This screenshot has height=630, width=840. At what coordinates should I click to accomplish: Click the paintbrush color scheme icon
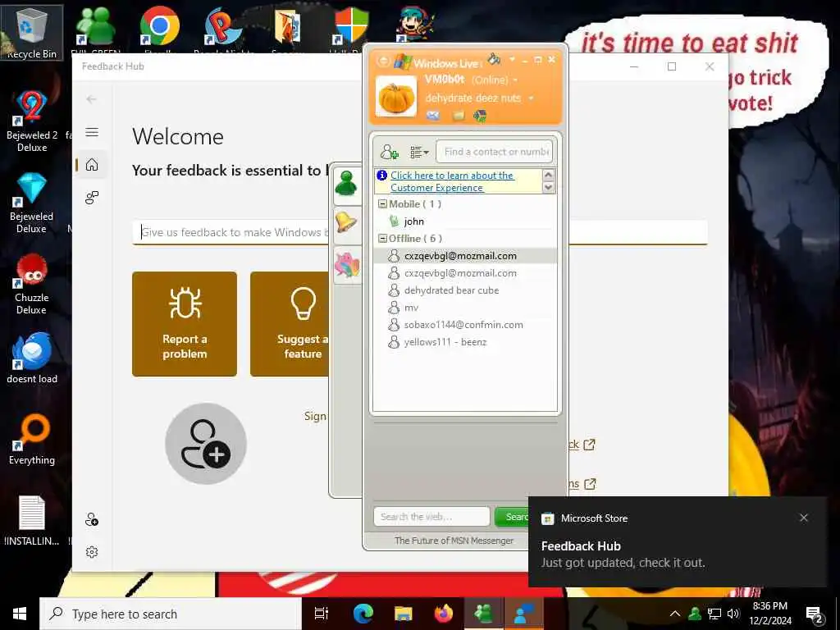pyautogui.click(x=494, y=58)
